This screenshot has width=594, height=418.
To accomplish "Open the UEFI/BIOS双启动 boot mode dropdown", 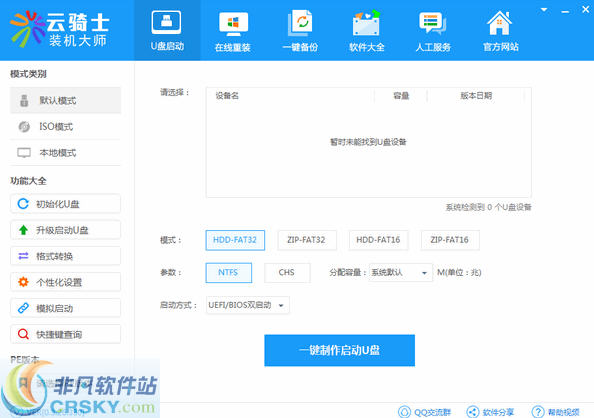I will tap(247, 305).
